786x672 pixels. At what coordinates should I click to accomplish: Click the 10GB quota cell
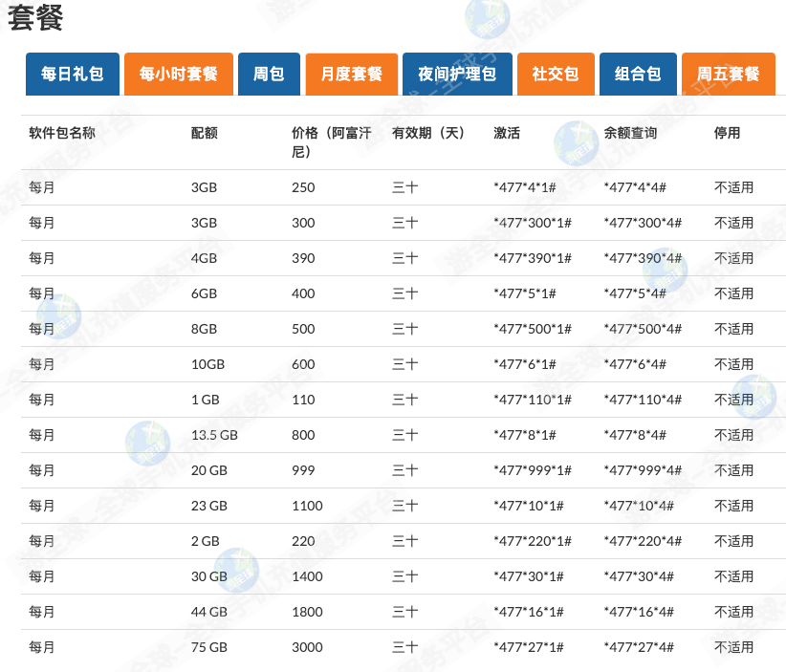point(207,364)
